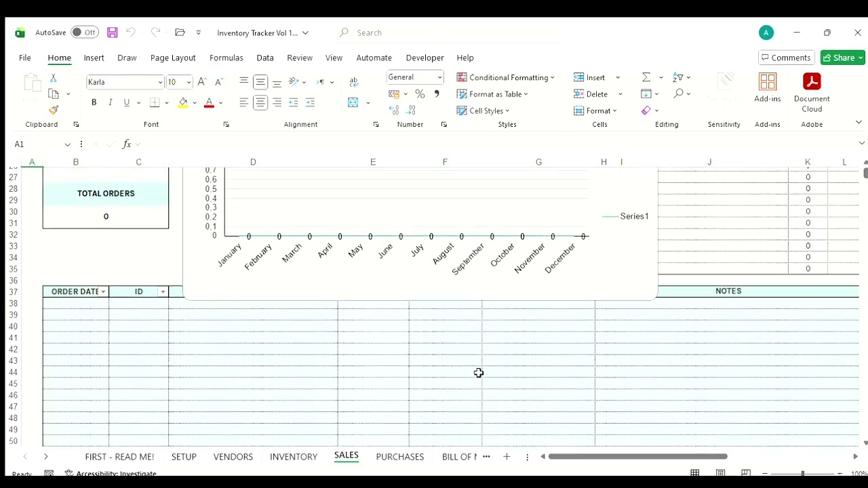The image size is (868, 488).
Task: Click the horizontal scrollbar thumb
Action: [x=637, y=457]
